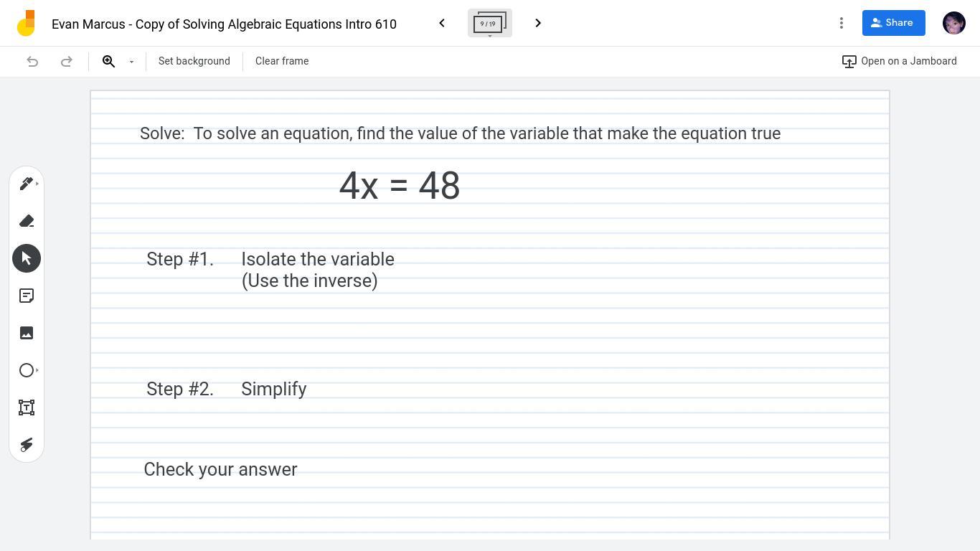Viewport: 980px width, 551px height.
Task: Insert an image with Add image tool
Action: point(27,333)
